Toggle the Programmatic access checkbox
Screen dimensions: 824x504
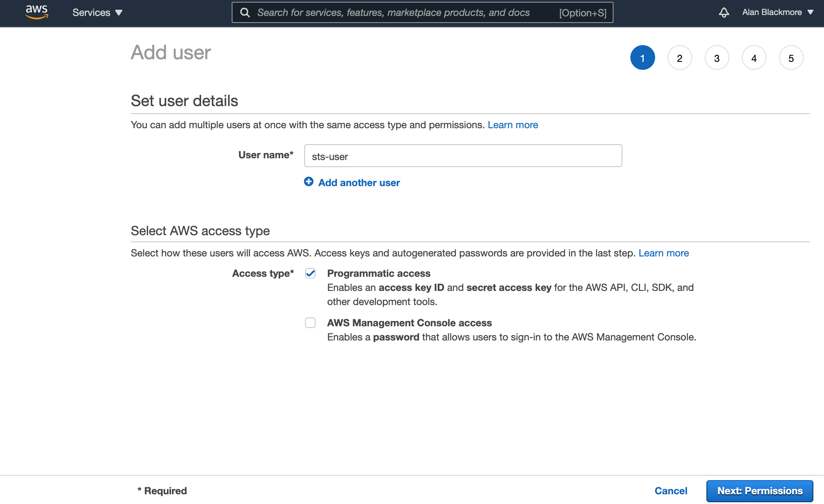pyautogui.click(x=310, y=273)
